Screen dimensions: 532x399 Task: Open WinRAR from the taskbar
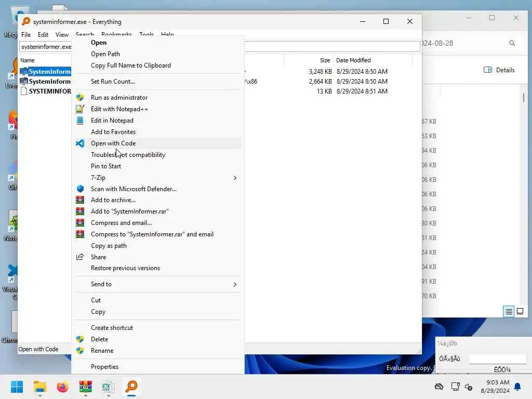click(x=86, y=387)
